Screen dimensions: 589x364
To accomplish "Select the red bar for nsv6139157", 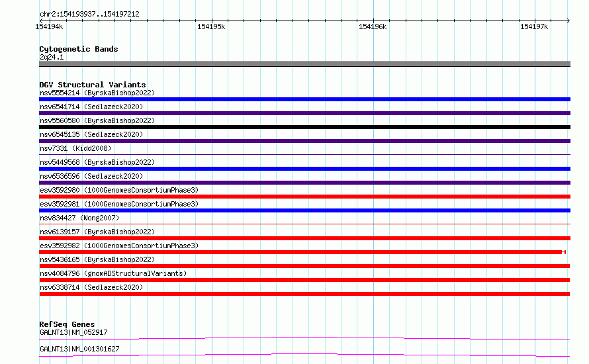I will coord(304,238).
